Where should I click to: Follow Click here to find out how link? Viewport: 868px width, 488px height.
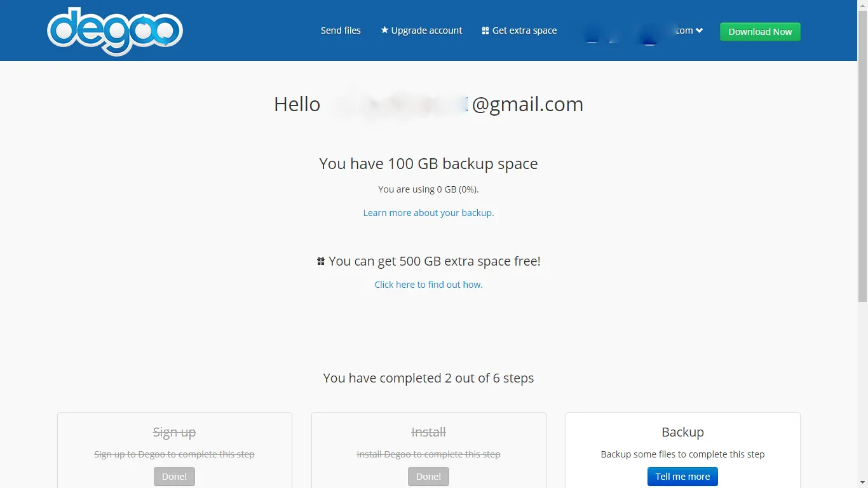(x=428, y=285)
